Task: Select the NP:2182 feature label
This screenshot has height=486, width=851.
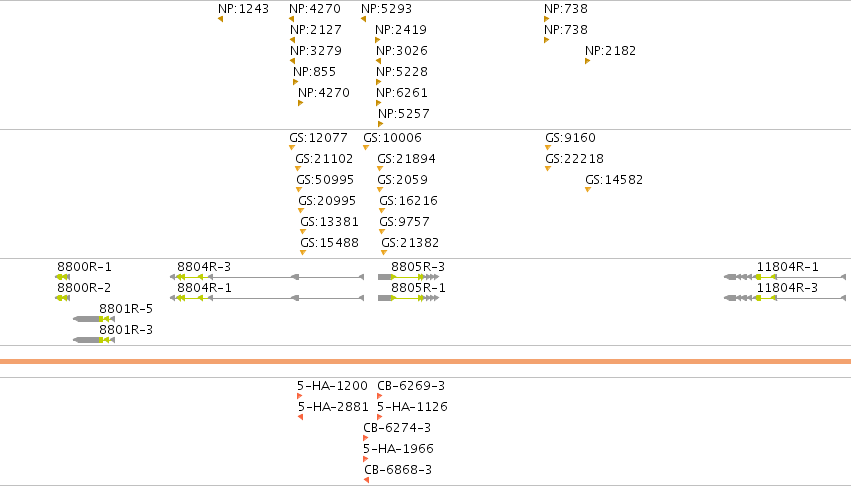Action: coord(611,51)
